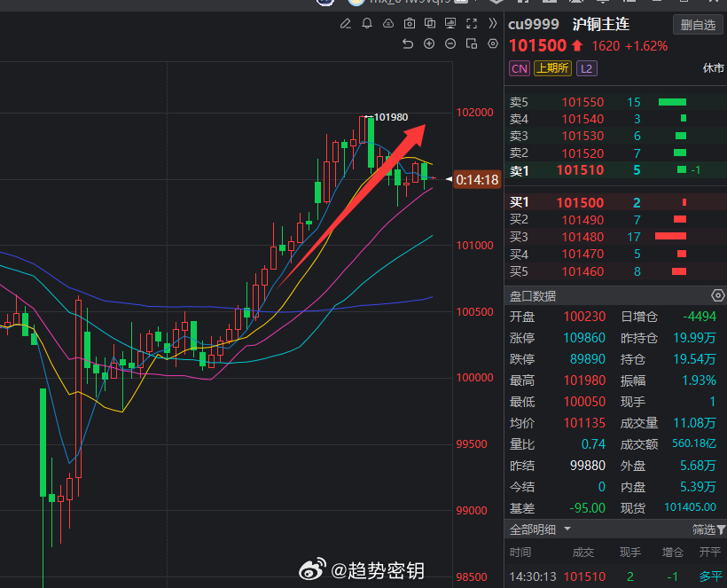This screenshot has height=588, width=727.
Task: Click the undo arrow icon
Action: (x=408, y=43)
